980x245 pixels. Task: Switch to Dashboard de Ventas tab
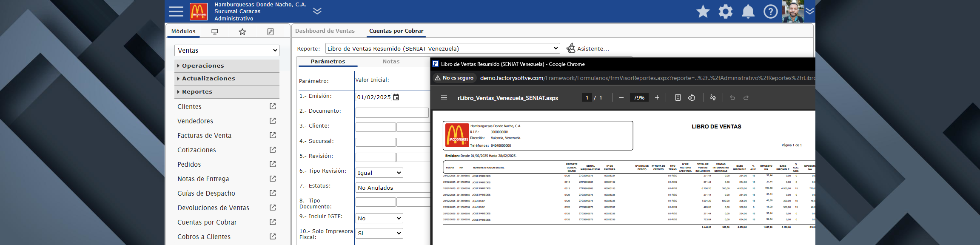325,31
